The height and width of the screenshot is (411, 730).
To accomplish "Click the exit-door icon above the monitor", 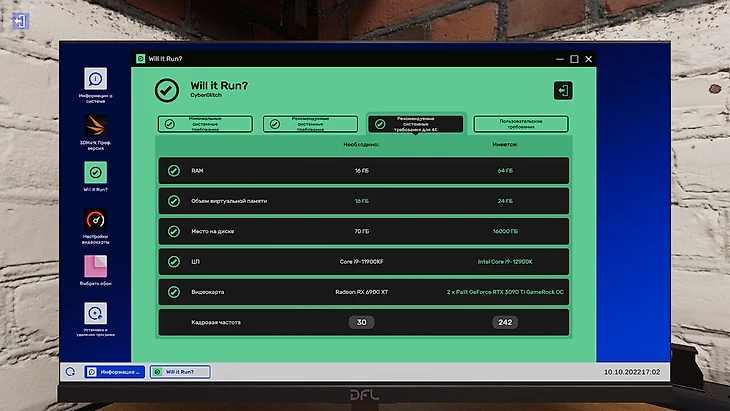I will click(x=20, y=21).
